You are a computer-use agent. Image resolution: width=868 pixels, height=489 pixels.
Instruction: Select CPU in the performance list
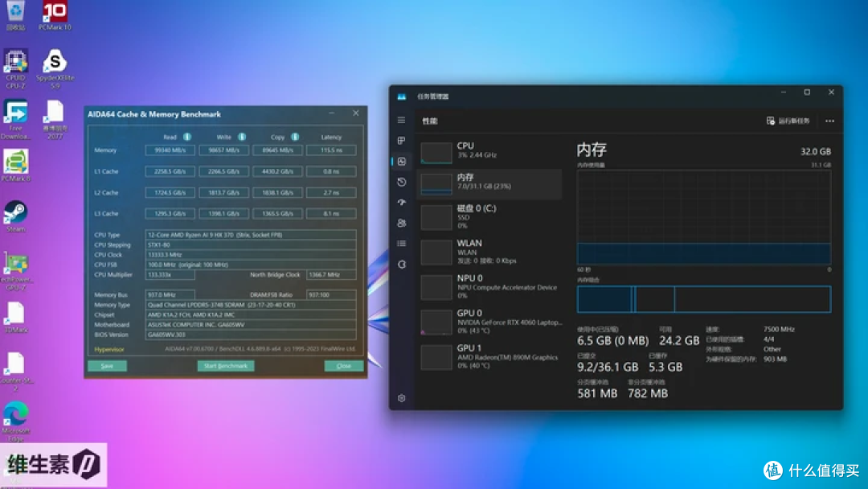490,152
